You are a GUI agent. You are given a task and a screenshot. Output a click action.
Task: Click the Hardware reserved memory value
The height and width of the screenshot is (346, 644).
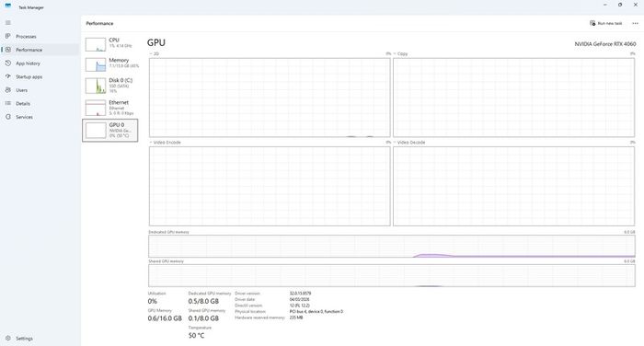296,317
